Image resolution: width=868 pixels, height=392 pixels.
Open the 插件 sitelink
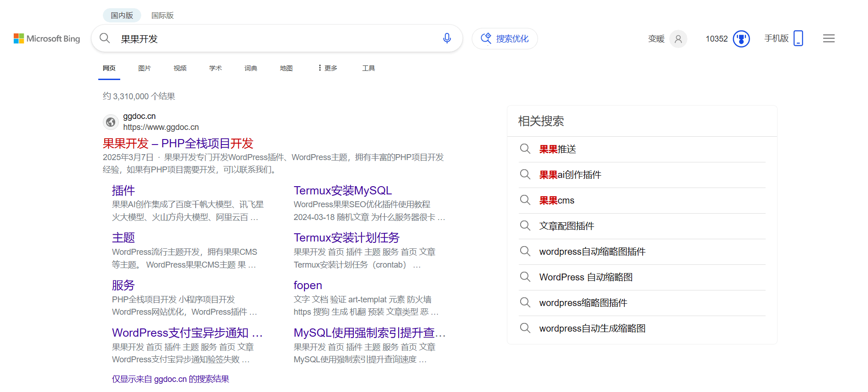(123, 190)
